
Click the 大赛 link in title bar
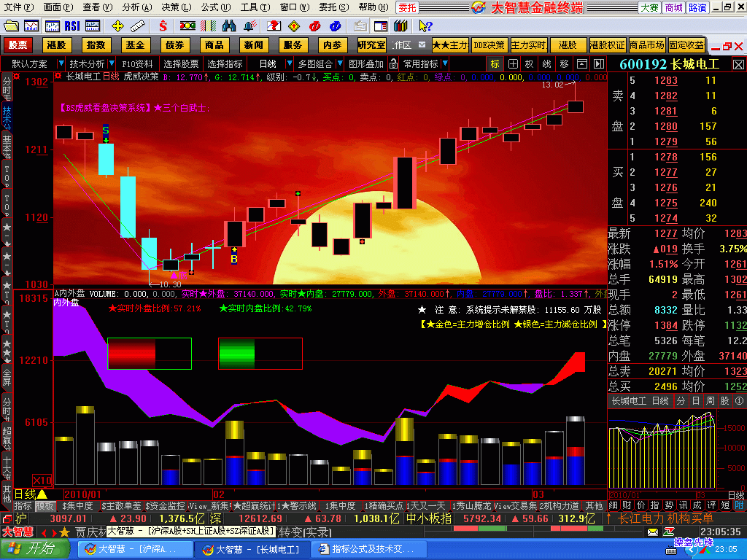[x=649, y=7]
